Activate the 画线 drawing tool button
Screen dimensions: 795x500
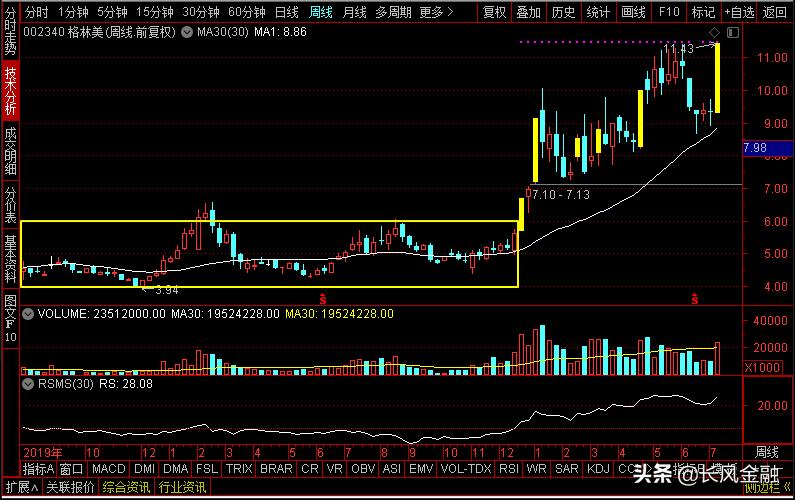[x=634, y=12]
